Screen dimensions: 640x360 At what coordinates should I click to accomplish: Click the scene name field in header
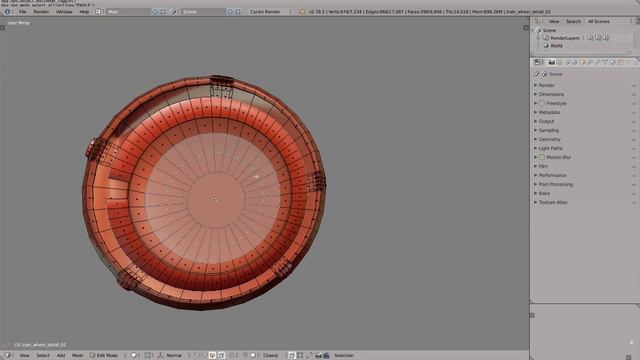click(203, 12)
